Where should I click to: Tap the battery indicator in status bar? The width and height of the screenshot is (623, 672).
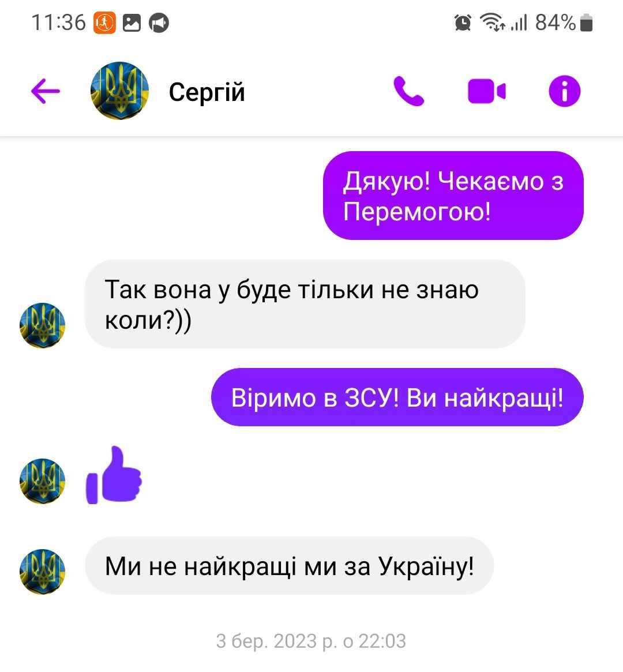pos(586,22)
